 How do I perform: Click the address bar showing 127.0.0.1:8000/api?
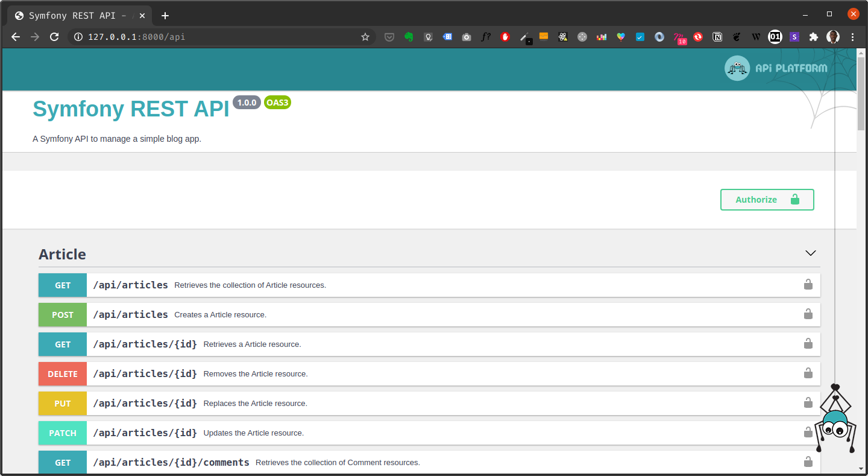217,37
